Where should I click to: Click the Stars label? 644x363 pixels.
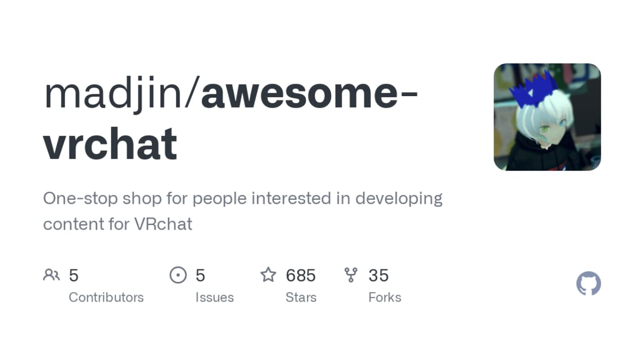pos(301,298)
